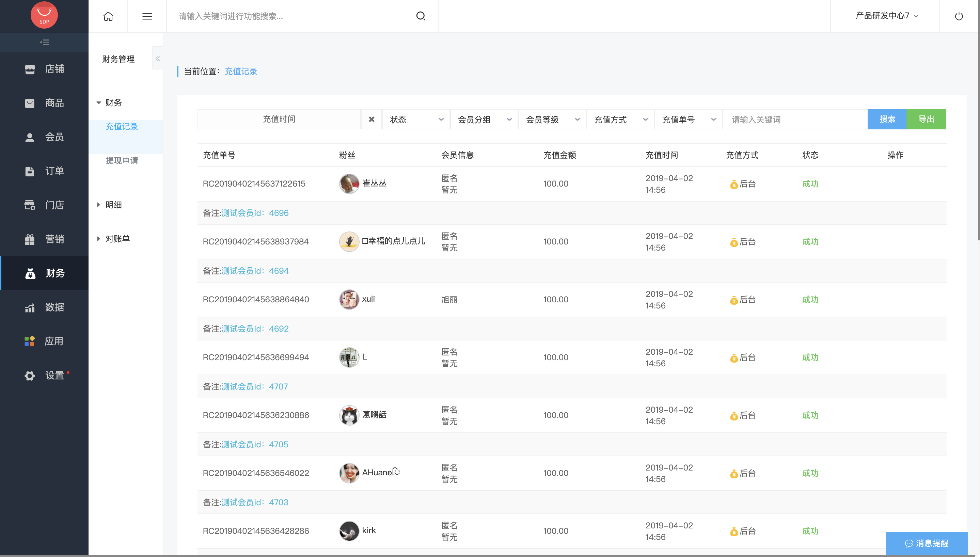
Task: Click fan name 口幸福的点儿点儿
Action: click(393, 241)
